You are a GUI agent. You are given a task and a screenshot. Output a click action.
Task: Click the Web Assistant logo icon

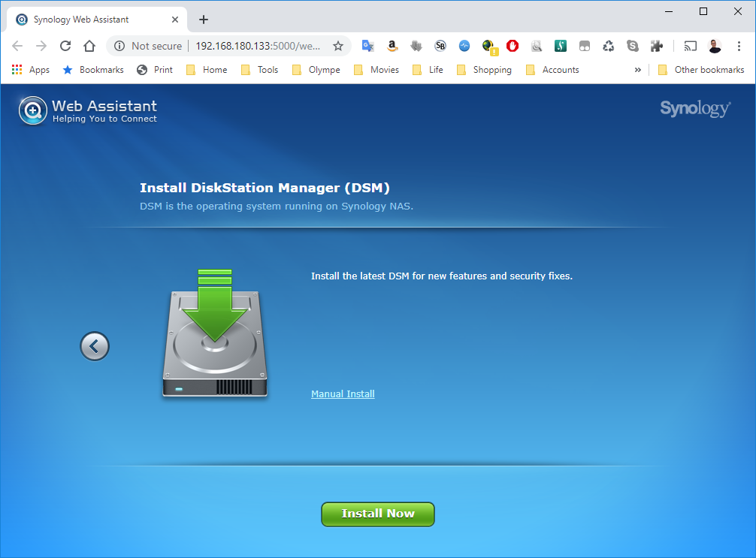(x=33, y=110)
